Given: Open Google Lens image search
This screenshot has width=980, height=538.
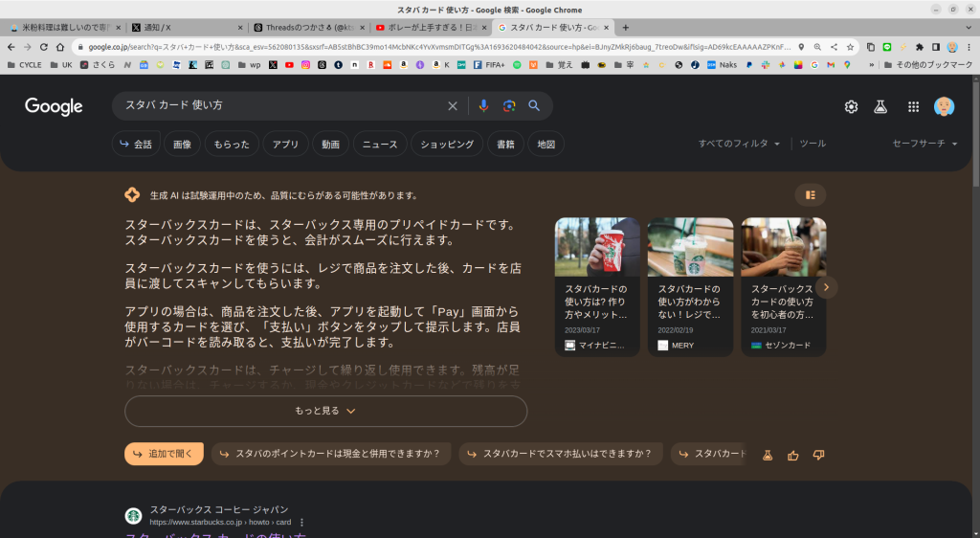Looking at the screenshot, I should 509,106.
